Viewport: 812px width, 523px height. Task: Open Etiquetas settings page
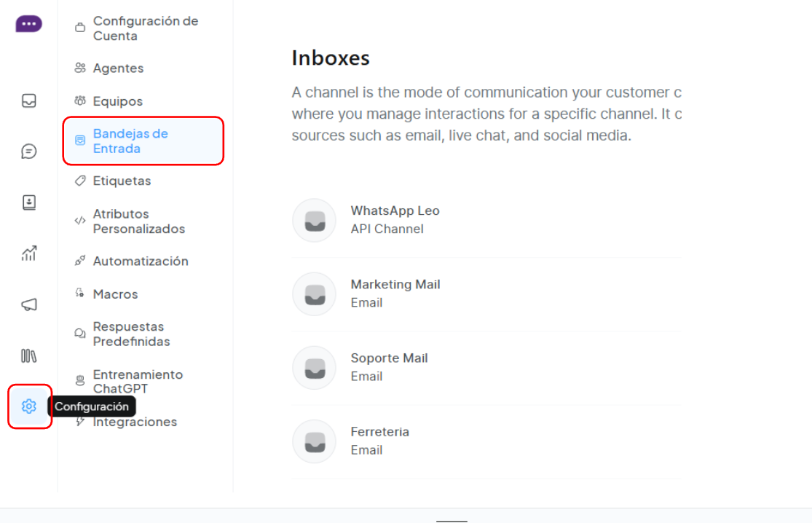tap(122, 181)
